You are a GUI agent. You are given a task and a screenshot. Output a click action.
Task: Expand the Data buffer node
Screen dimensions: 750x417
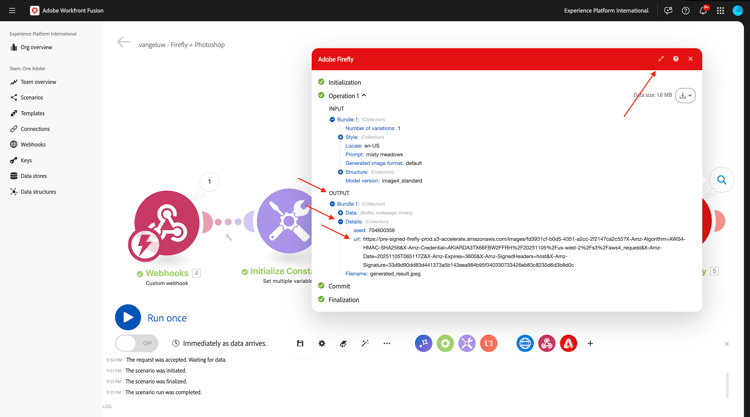(x=341, y=213)
